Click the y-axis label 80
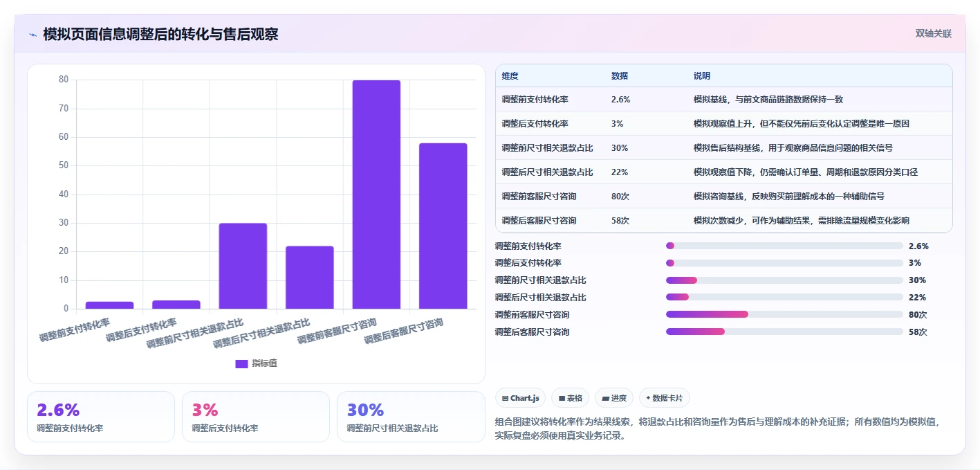 coord(64,80)
